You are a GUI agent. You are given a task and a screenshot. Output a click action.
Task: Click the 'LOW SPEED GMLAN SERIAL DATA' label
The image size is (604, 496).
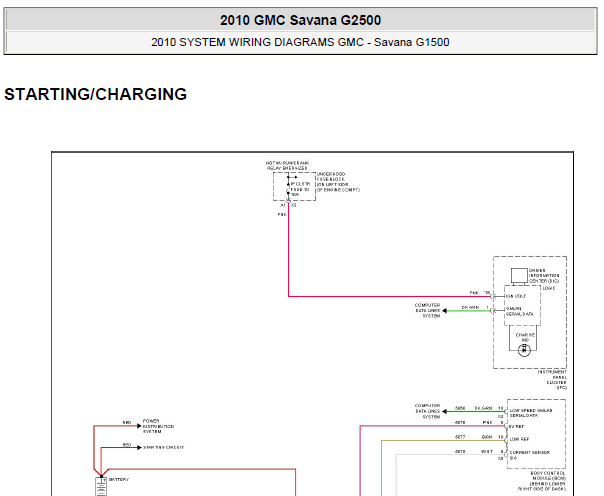[531, 413]
